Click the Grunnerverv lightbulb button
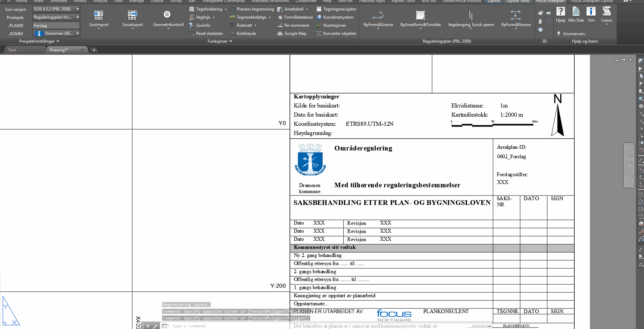Viewport: 644px width, 329px height. tap(559, 33)
